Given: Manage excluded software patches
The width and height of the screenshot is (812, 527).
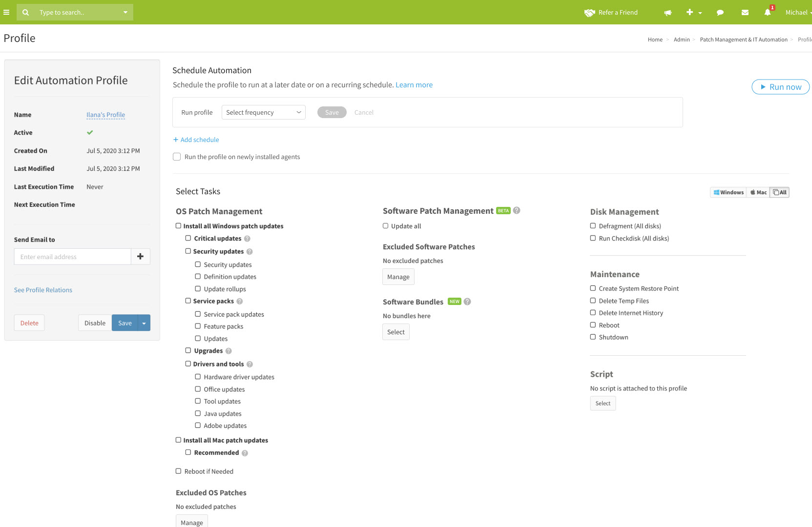Looking at the screenshot, I should click(398, 277).
